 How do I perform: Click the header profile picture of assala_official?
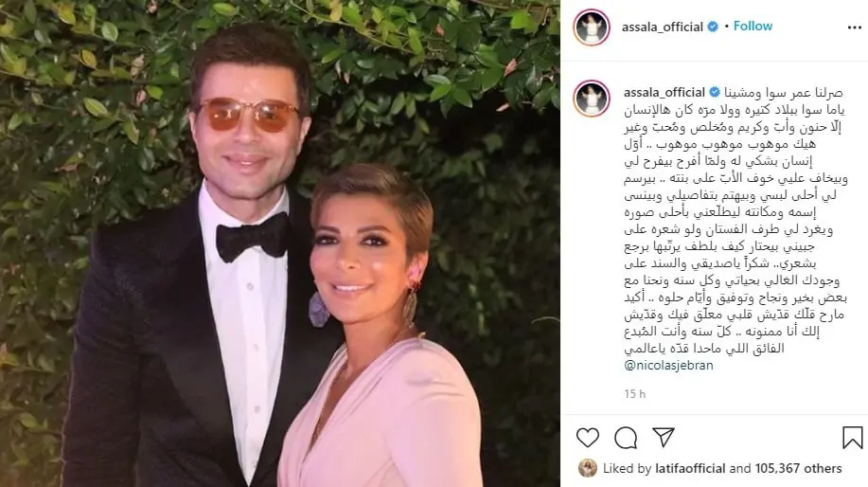click(x=592, y=27)
